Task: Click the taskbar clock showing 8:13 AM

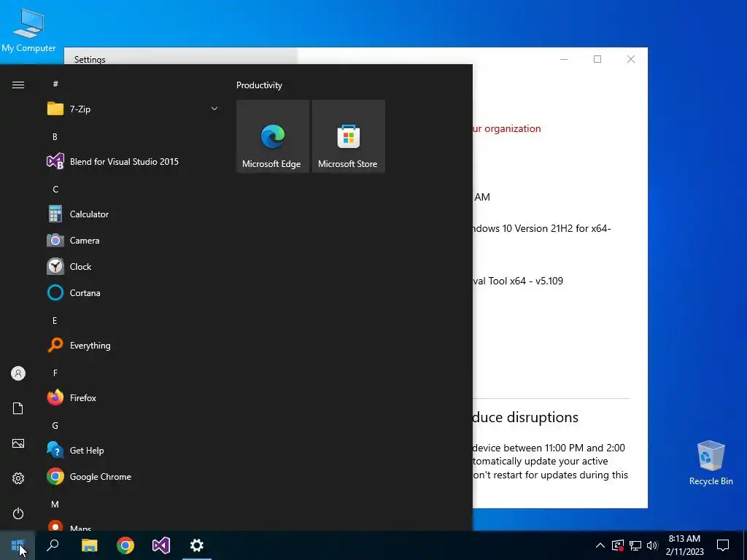Action: pos(684,545)
